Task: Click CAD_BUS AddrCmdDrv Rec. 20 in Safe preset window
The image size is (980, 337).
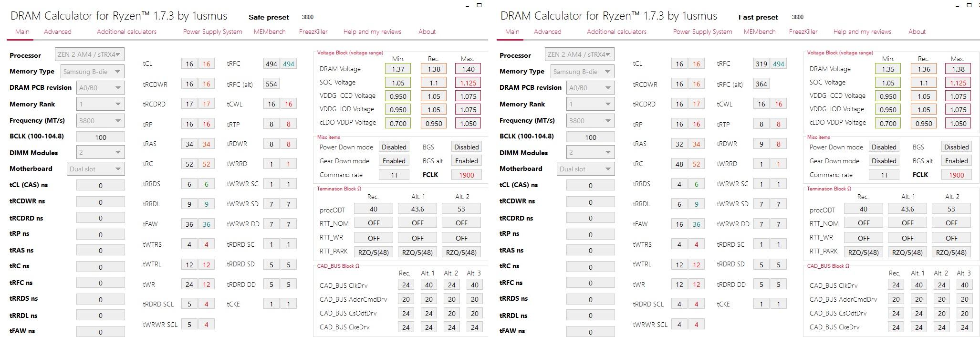Action: coord(406,299)
